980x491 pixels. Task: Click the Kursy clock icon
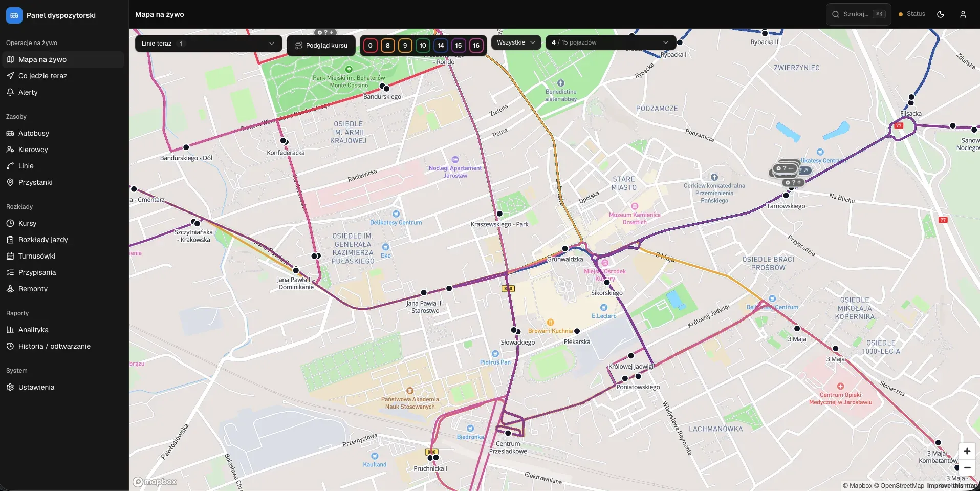10,223
